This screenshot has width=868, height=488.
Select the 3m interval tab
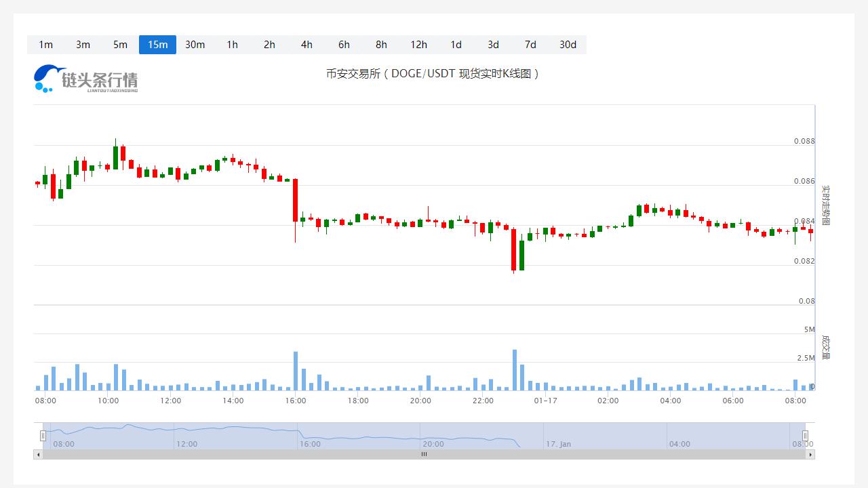tap(83, 45)
